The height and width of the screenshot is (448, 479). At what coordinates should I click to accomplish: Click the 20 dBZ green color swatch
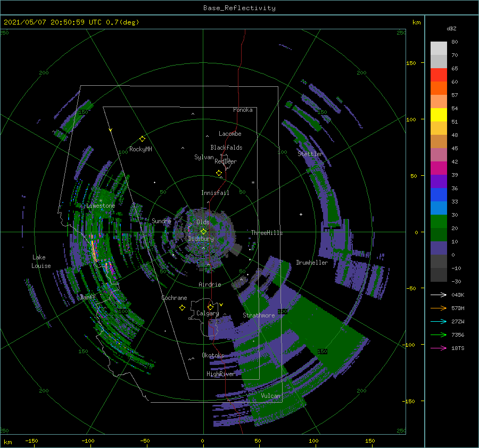pos(439,222)
